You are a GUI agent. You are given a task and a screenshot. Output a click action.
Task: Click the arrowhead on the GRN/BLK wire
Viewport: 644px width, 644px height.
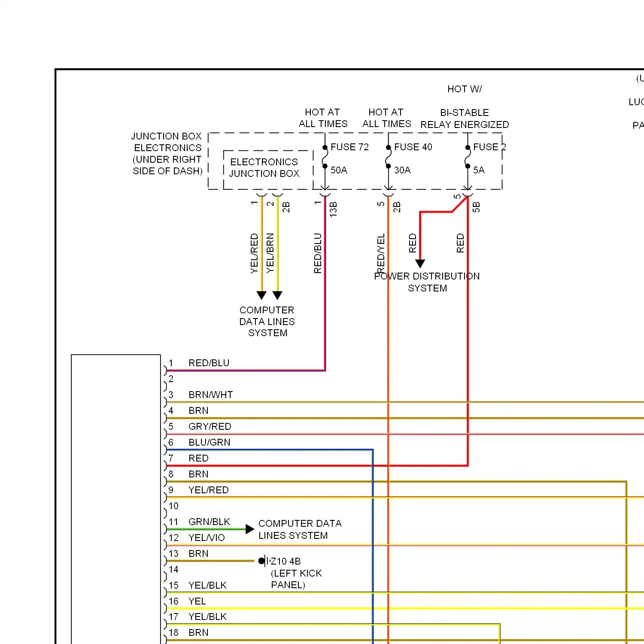point(250,529)
